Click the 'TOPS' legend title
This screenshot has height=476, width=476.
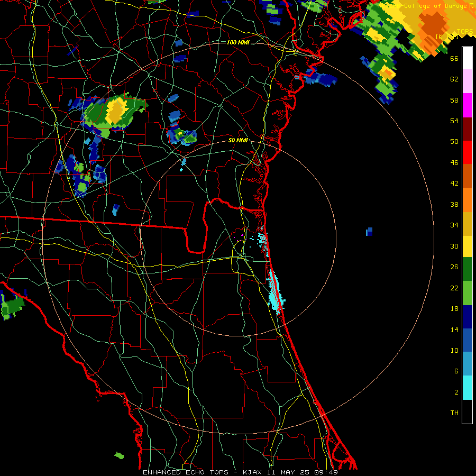(465, 32)
